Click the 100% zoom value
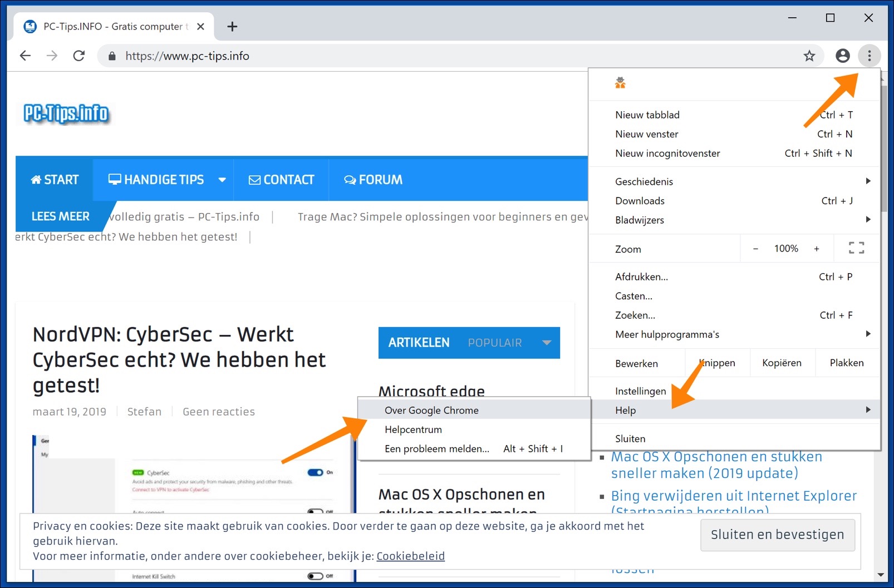The height and width of the screenshot is (588, 894). coord(786,249)
